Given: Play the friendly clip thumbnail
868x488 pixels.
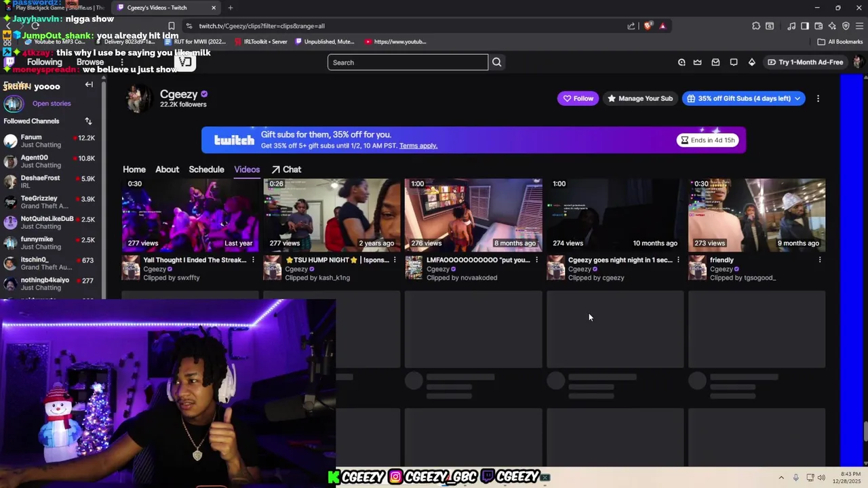Looking at the screenshot, I should 757,215.
